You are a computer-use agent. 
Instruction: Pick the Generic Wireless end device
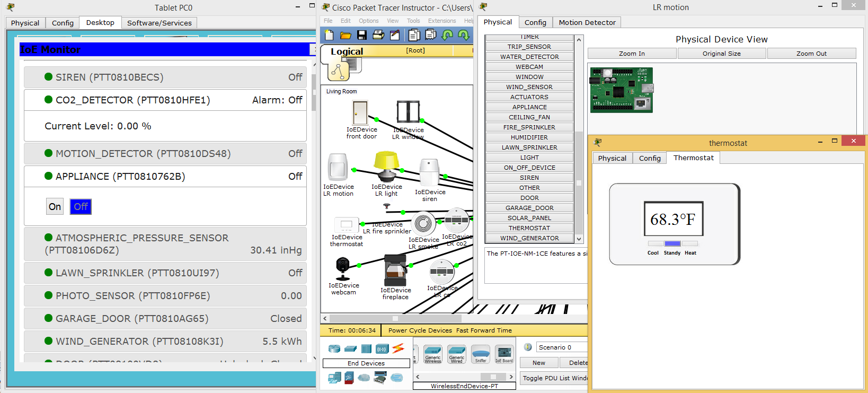click(433, 354)
